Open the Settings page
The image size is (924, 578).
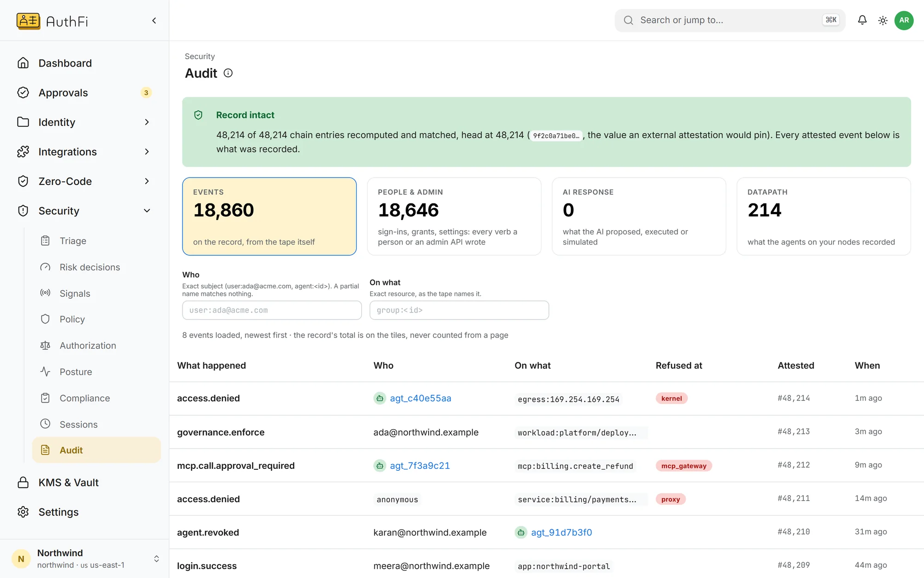pyautogui.click(x=85, y=512)
